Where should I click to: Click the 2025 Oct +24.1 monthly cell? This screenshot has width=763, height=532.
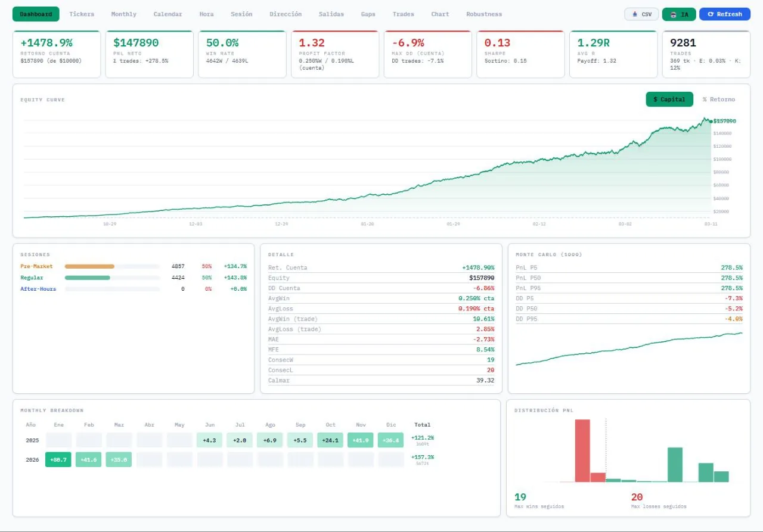[330, 440]
